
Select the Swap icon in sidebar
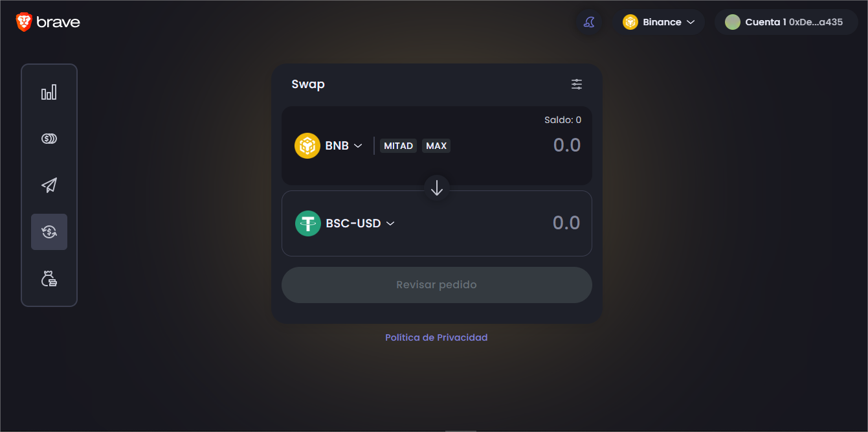(x=49, y=232)
